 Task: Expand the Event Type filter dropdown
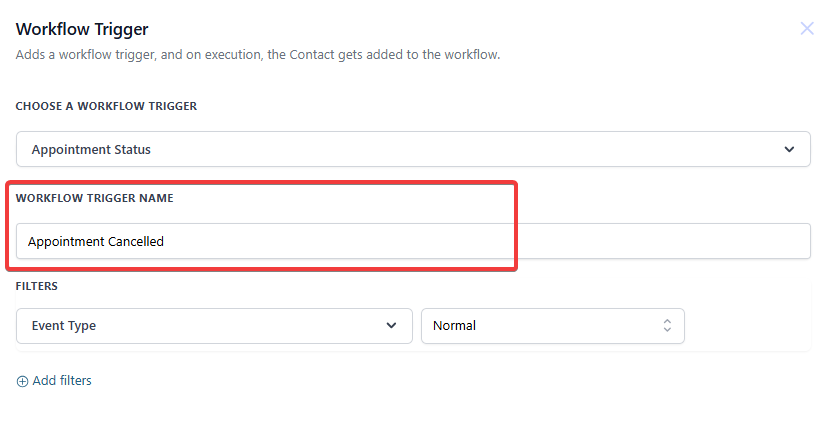click(x=214, y=326)
